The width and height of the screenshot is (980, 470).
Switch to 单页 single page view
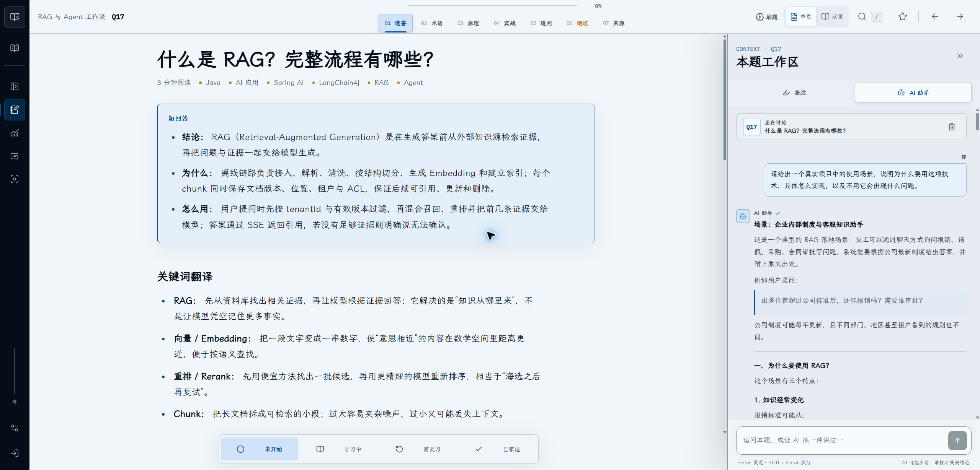click(x=801, y=17)
